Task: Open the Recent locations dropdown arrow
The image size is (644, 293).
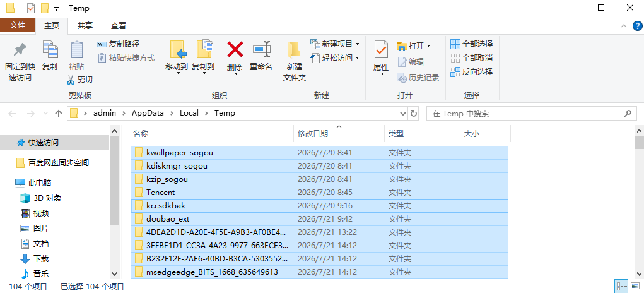Action: tap(45, 114)
